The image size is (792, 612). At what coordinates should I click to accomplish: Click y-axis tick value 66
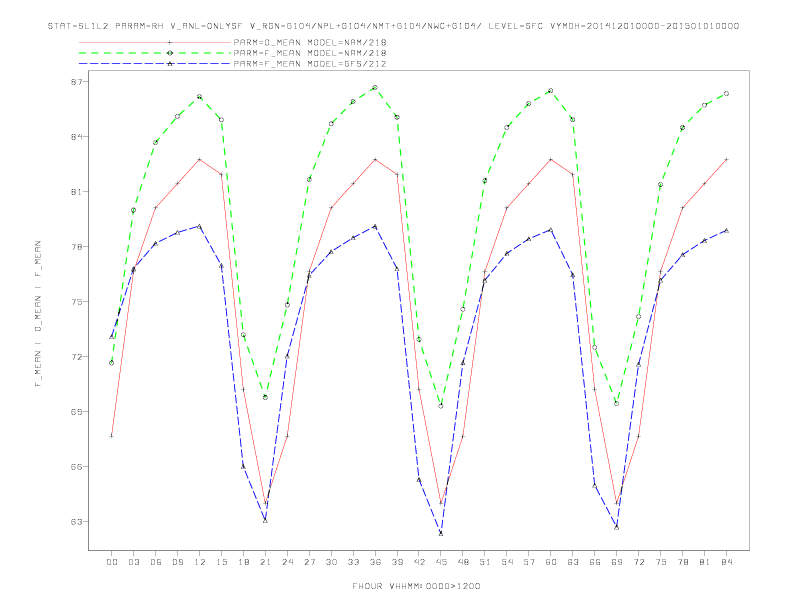point(76,467)
